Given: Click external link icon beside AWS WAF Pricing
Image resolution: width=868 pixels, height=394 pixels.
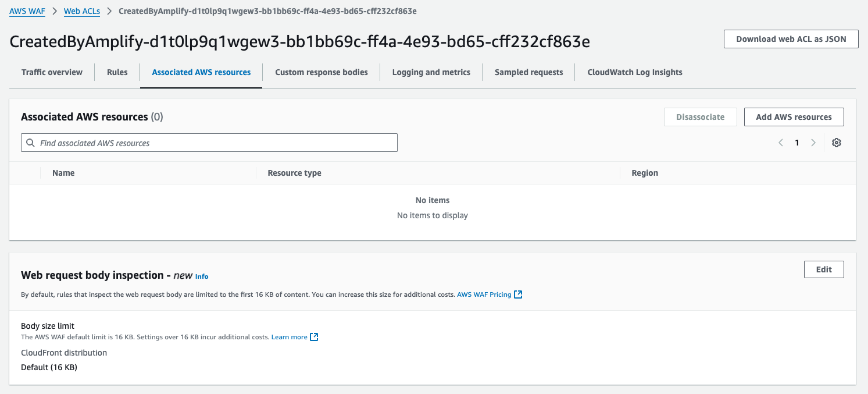Looking at the screenshot, I should (518, 294).
